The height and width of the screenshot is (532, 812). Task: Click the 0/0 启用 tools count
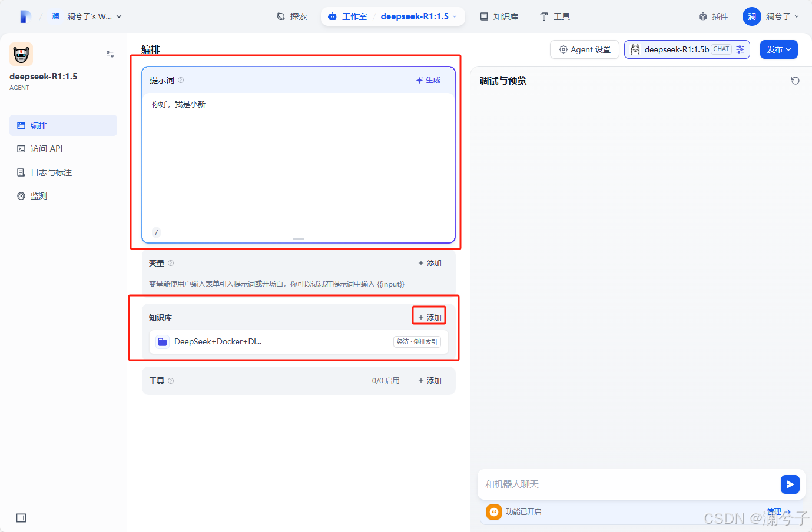point(386,381)
